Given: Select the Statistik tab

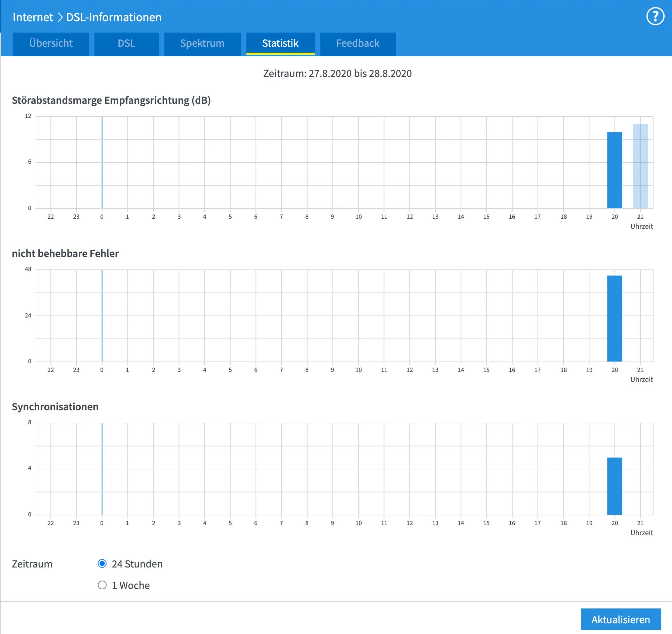Looking at the screenshot, I should click(280, 44).
